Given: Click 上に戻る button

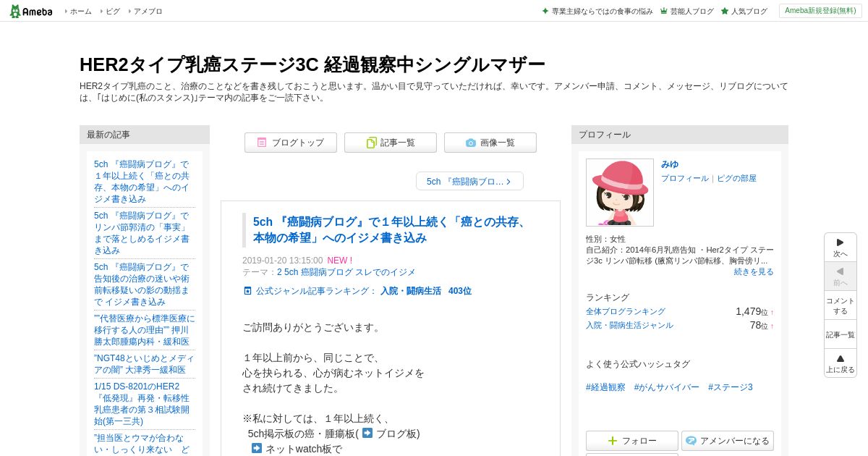Looking at the screenshot, I should (x=841, y=363).
